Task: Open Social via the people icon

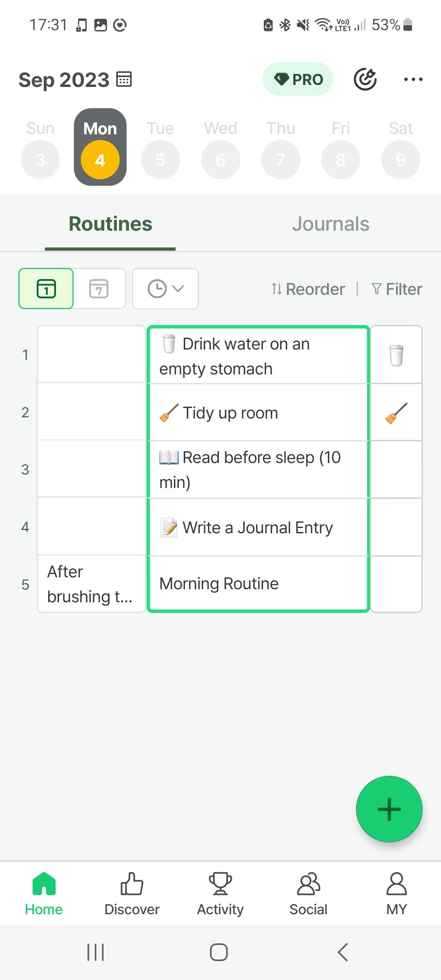Action: [308, 883]
